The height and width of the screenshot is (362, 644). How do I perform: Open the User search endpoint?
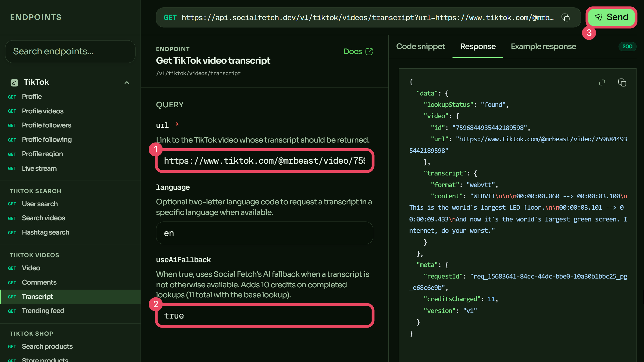[x=70, y=204]
